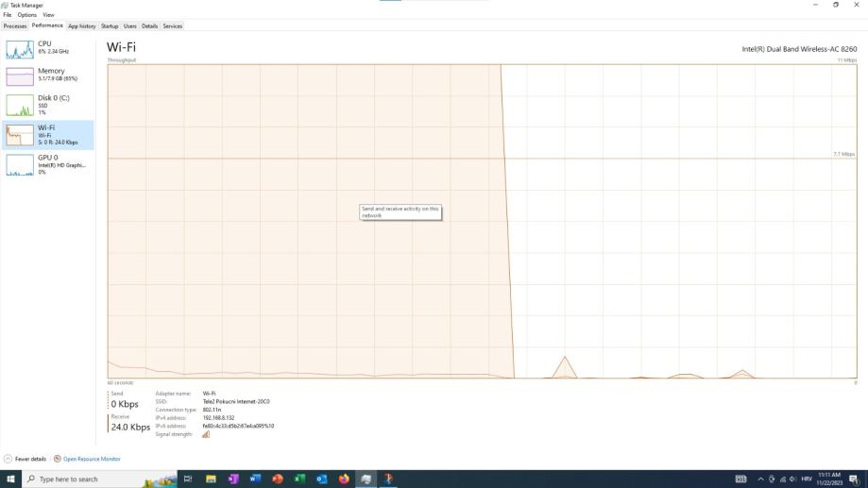Click the Task Manager title bar icon

[5, 5]
